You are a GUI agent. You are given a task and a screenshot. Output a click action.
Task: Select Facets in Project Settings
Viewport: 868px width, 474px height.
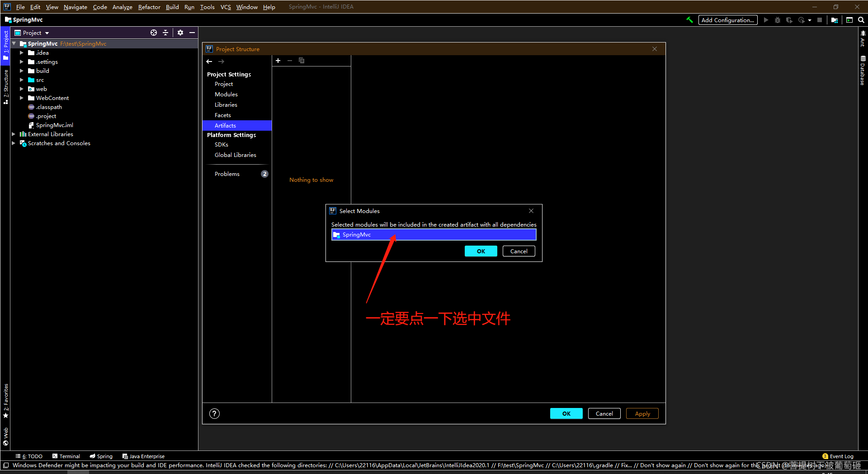click(223, 115)
